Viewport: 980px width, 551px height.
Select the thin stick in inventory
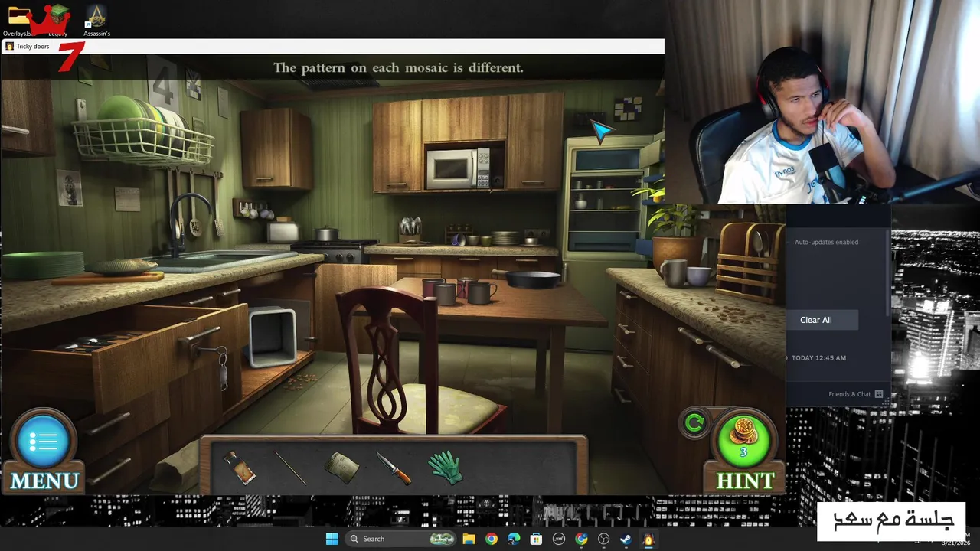tap(291, 468)
